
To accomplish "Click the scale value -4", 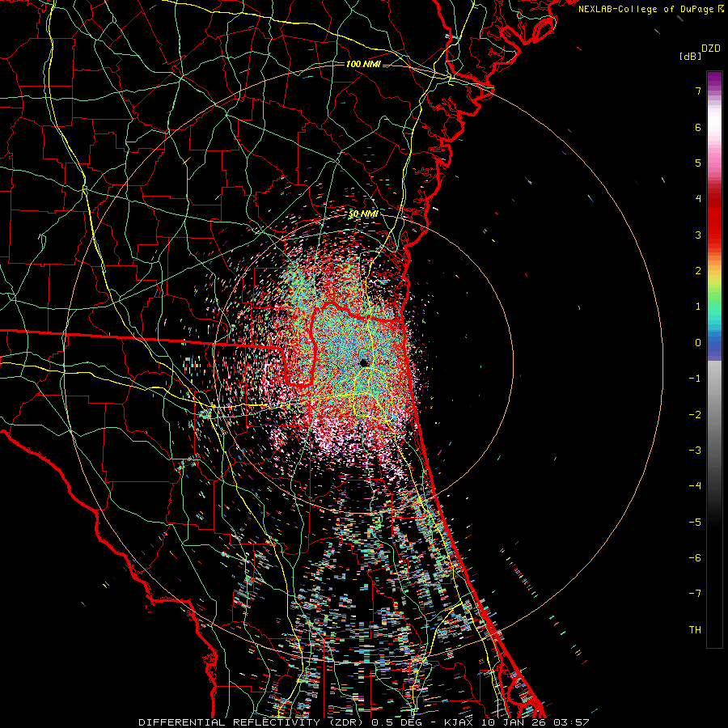I will [x=695, y=486].
